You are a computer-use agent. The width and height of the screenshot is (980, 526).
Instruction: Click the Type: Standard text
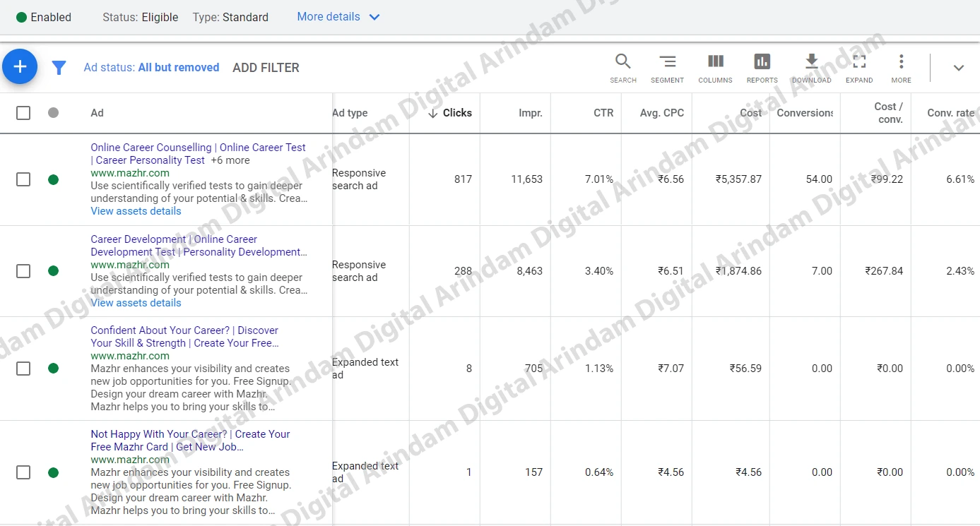230,17
